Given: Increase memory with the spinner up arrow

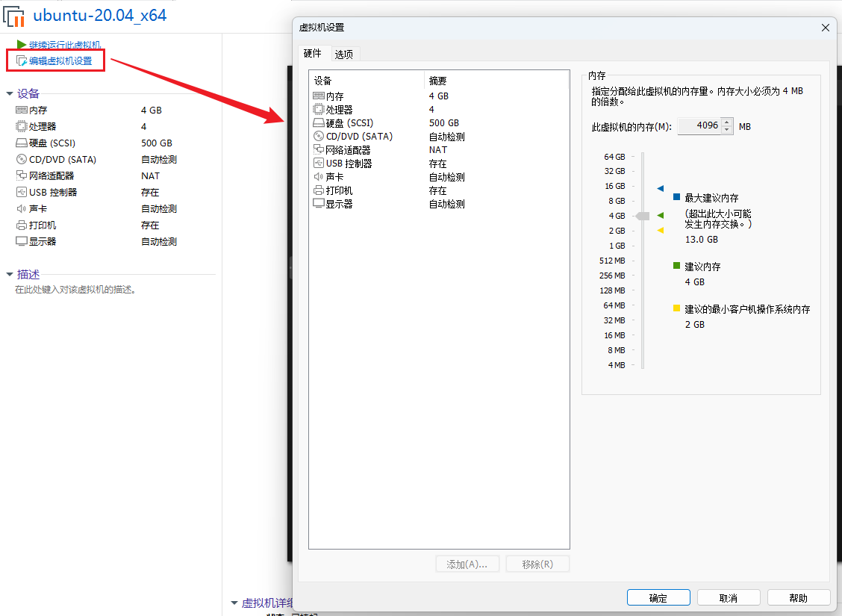Looking at the screenshot, I should pos(727,122).
